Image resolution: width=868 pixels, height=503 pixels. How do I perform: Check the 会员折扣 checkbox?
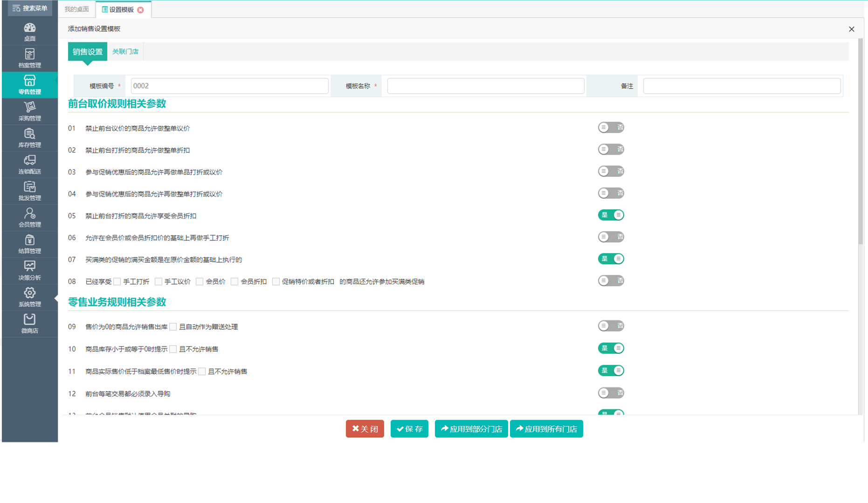234,281
